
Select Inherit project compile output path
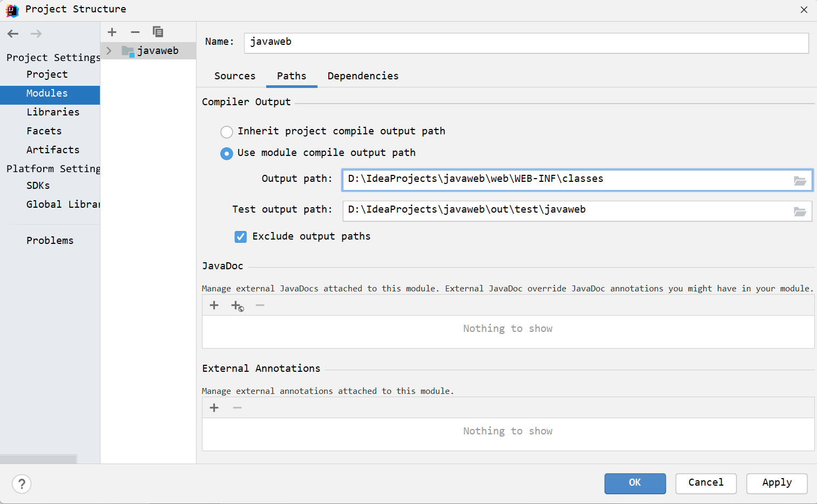226,131
